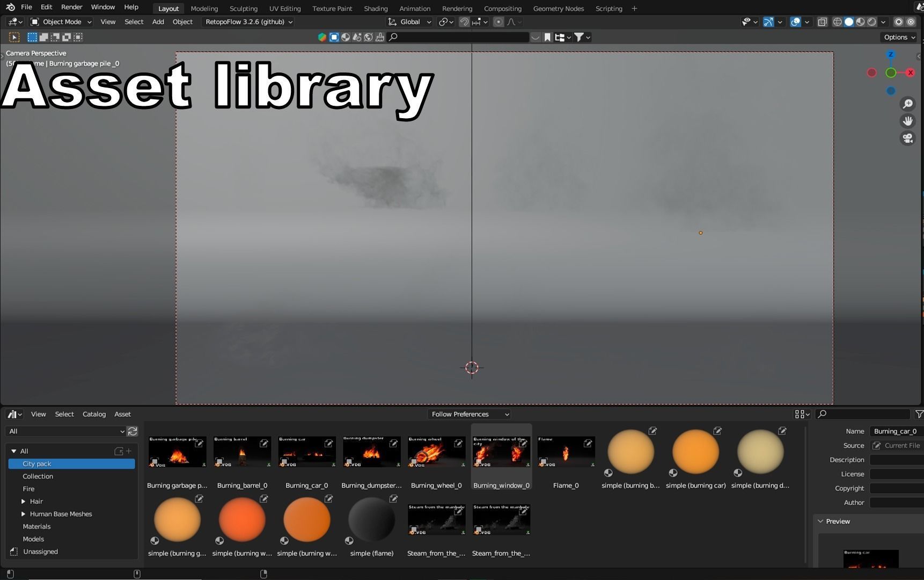
Task: Switch to the Sculpting workspace tab
Action: click(x=243, y=9)
